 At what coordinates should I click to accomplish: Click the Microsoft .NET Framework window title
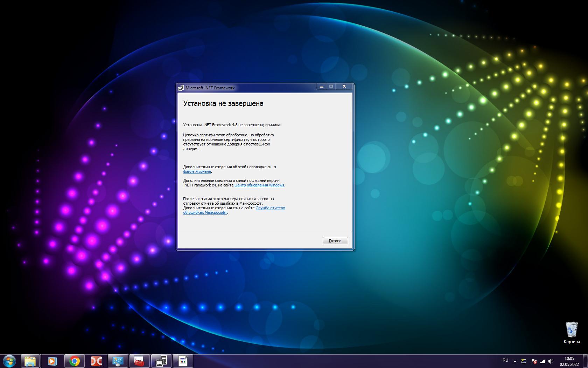pos(210,88)
